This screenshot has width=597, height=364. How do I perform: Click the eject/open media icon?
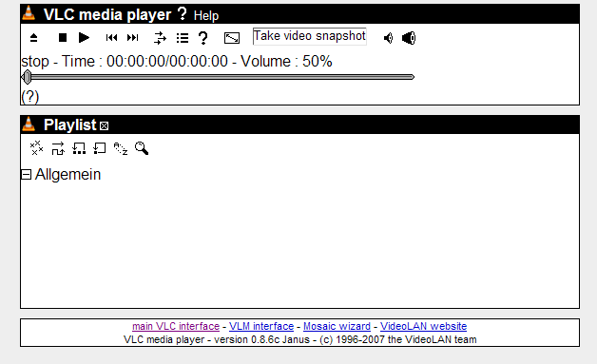[33, 38]
